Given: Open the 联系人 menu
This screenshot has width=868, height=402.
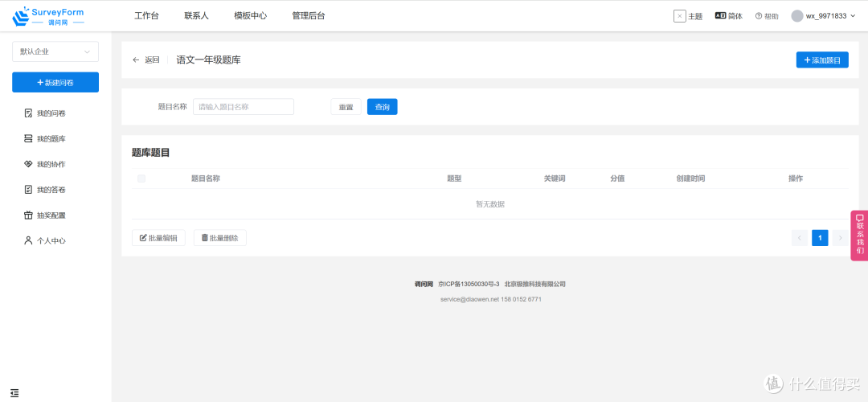Looking at the screenshot, I should [x=197, y=16].
